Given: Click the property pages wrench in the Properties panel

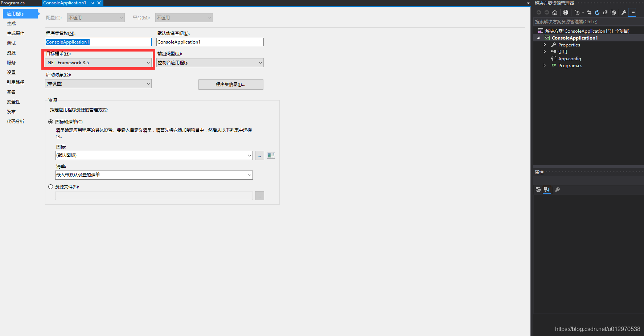Looking at the screenshot, I should pos(558,190).
